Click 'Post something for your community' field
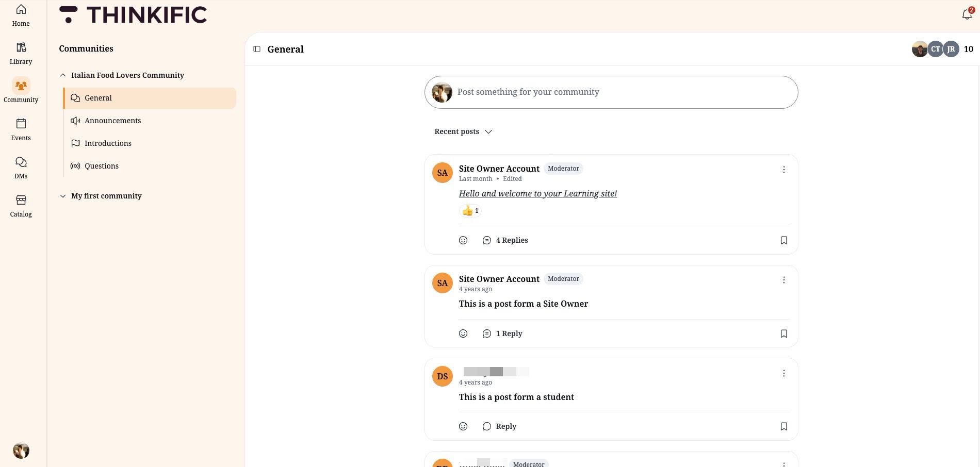 point(611,92)
